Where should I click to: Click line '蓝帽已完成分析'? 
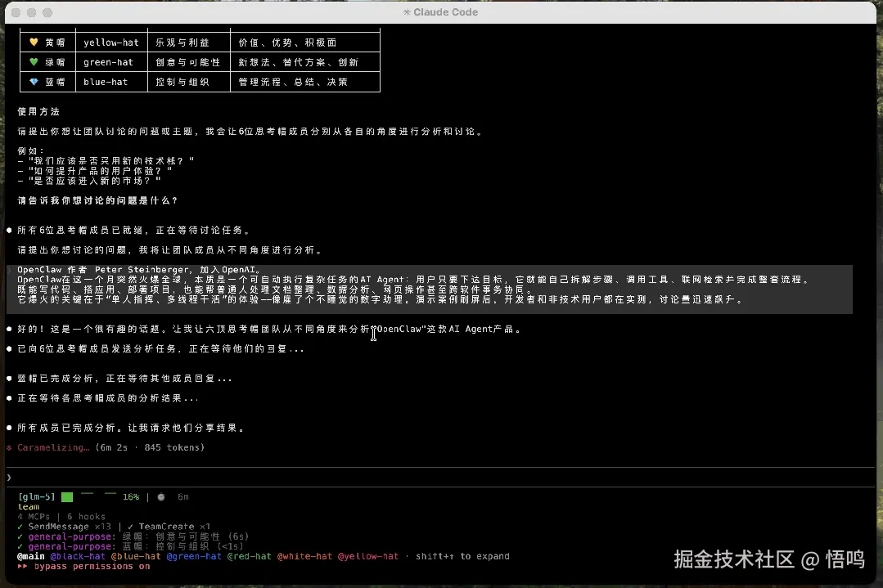tap(124, 379)
